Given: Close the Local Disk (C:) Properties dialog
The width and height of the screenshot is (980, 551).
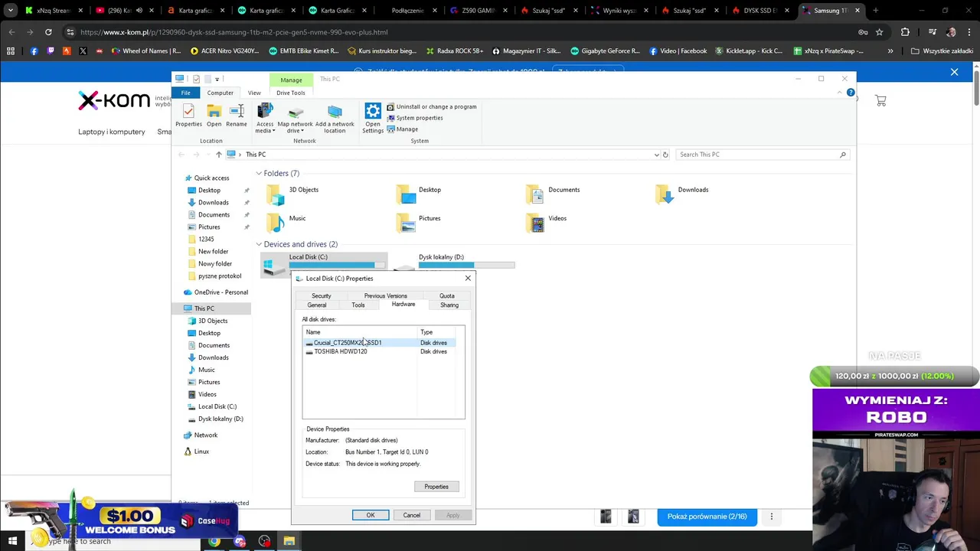Looking at the screenshot, I should click(x=468, y=279).
